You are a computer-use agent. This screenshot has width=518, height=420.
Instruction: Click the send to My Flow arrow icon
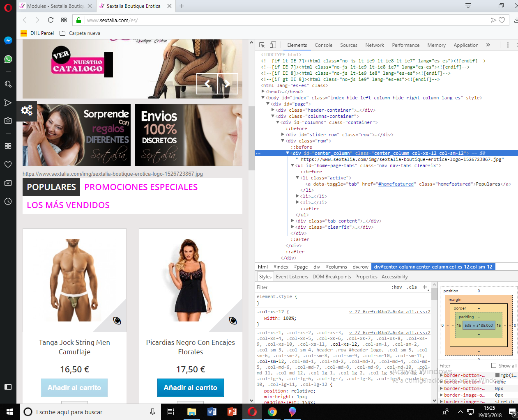pyautogui.click(x=493, y=20)
